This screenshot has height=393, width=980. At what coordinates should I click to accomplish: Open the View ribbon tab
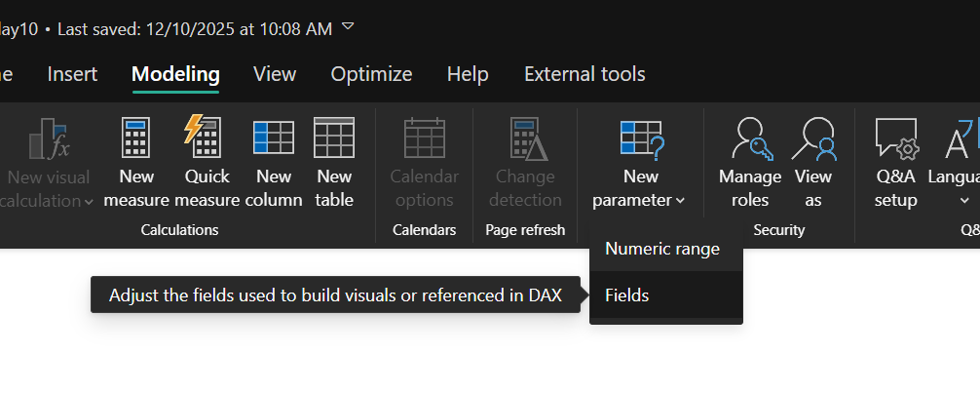tap(275, 74)
